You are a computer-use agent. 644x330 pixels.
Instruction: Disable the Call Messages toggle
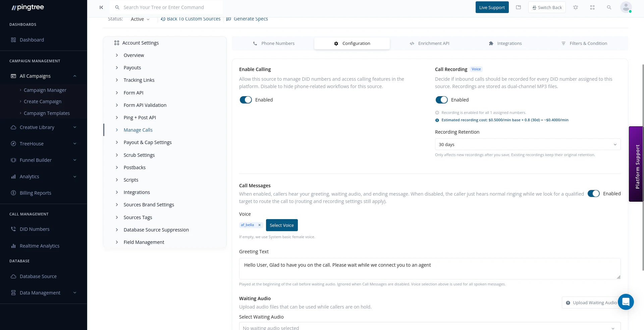[x=594, y=194]
